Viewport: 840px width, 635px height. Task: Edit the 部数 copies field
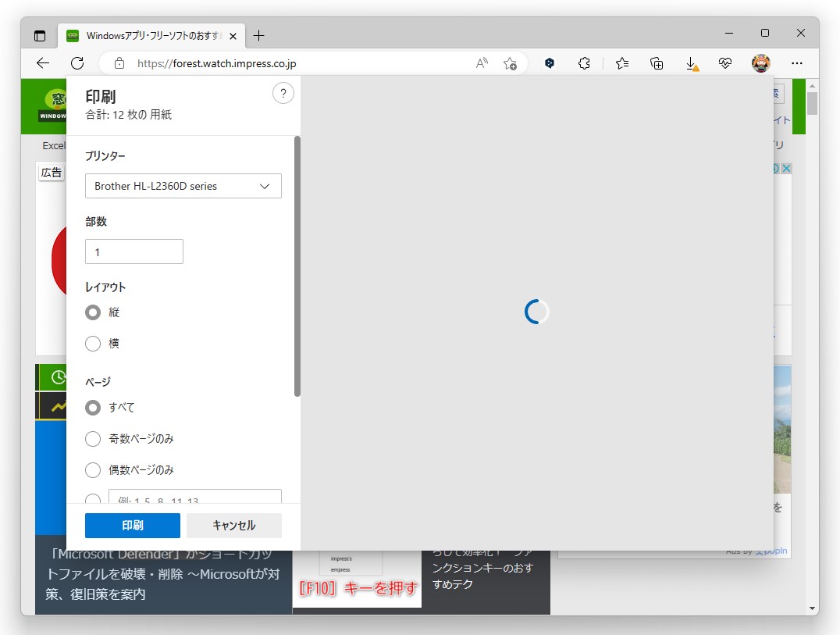[x=133, y=252]
